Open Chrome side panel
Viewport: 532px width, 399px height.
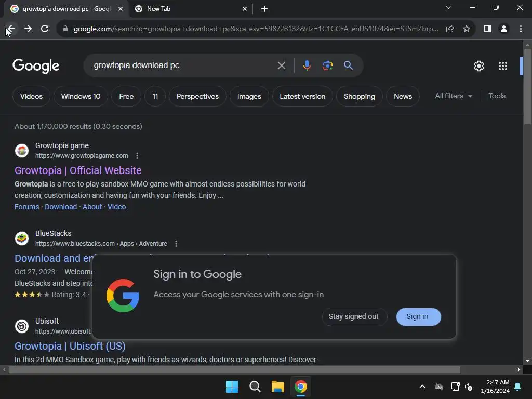point(487,29)
